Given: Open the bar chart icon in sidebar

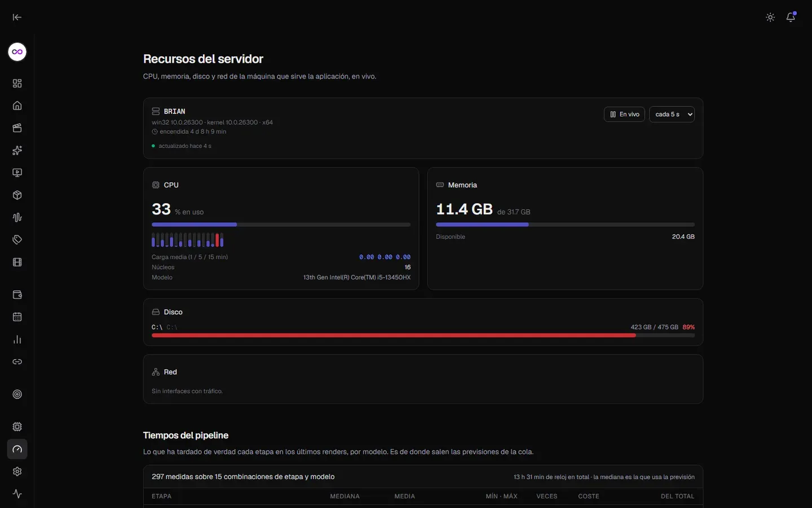Looking at the screenshot, I should pos(17,340).
